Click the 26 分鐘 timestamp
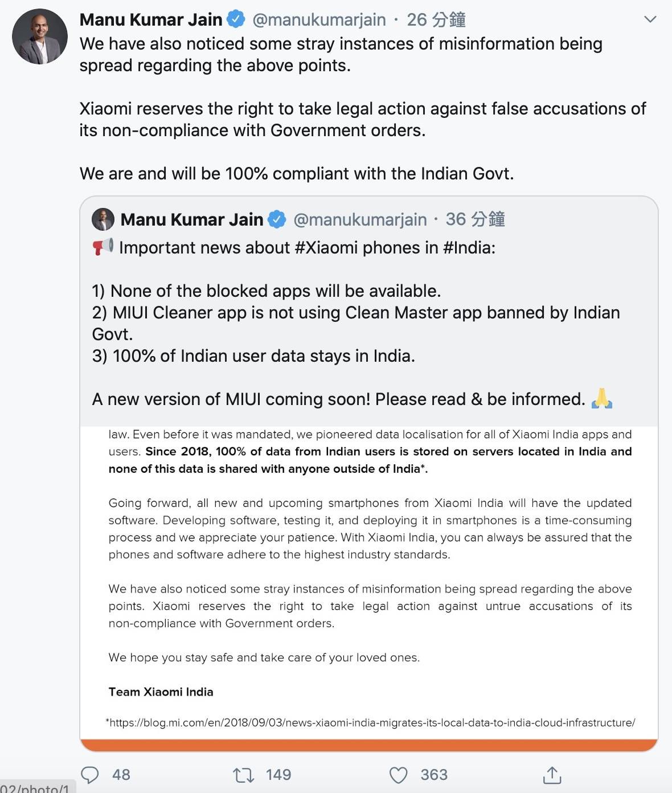The height and width of the screenshot is (793, 672). coord(436,18)
